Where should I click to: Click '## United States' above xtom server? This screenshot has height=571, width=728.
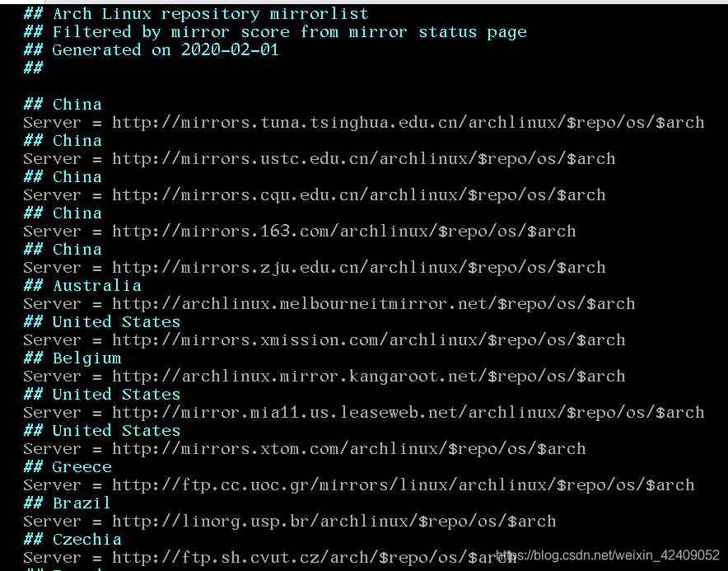point(101,431)
